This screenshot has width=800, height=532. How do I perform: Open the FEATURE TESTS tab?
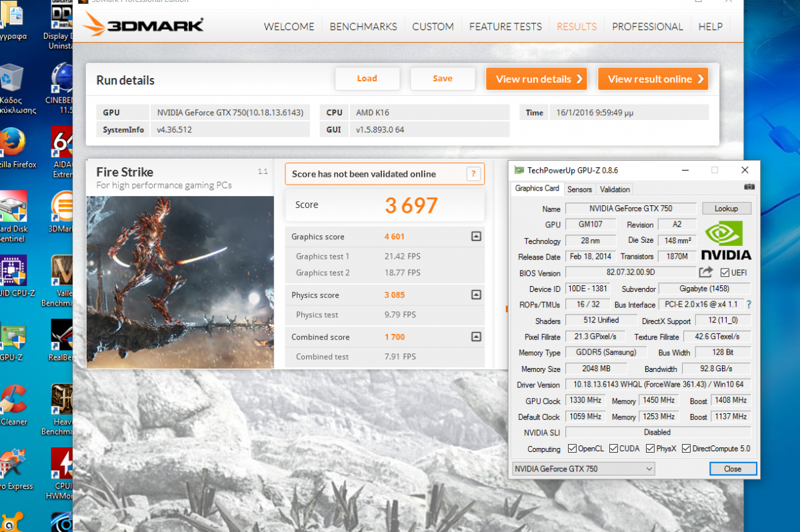click(505, 27)
